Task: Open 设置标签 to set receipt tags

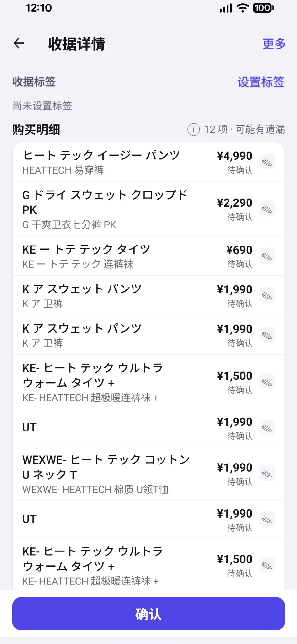Action: [x=261, y=82]
